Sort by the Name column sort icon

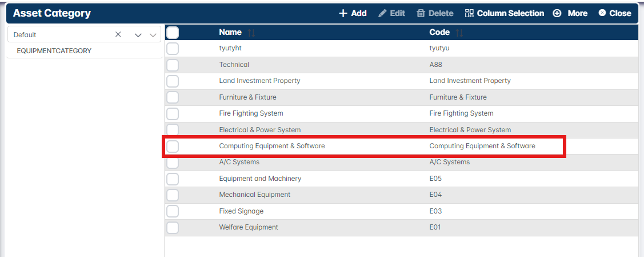click(x=251, y=33)
